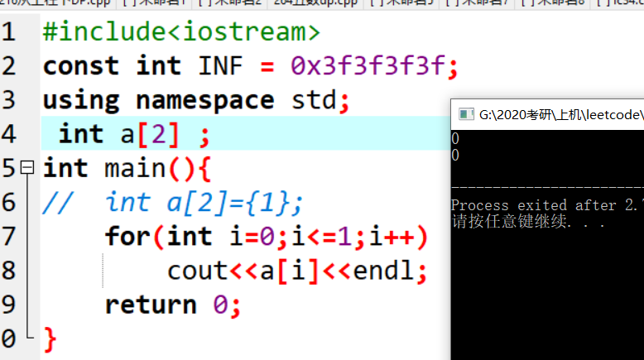Click line number 4 in the gutter

(x=8, y=134)
